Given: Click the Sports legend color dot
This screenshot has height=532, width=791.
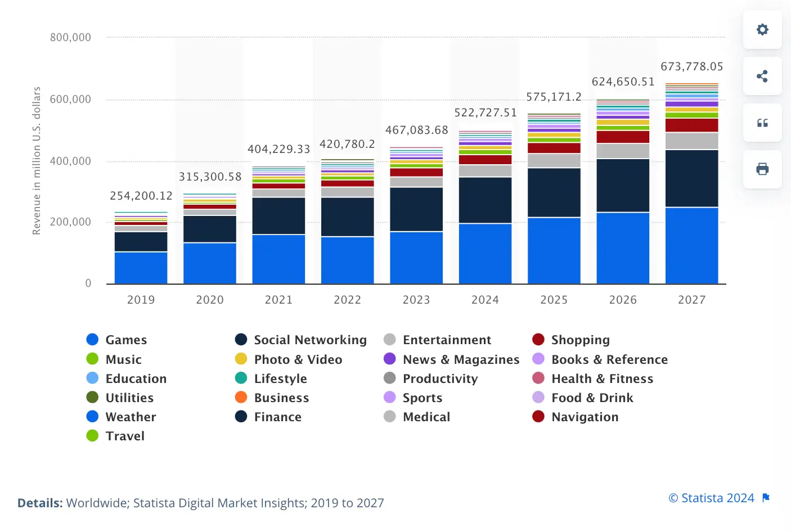Looking at the screenshot, I should click(x=389, y=398).
